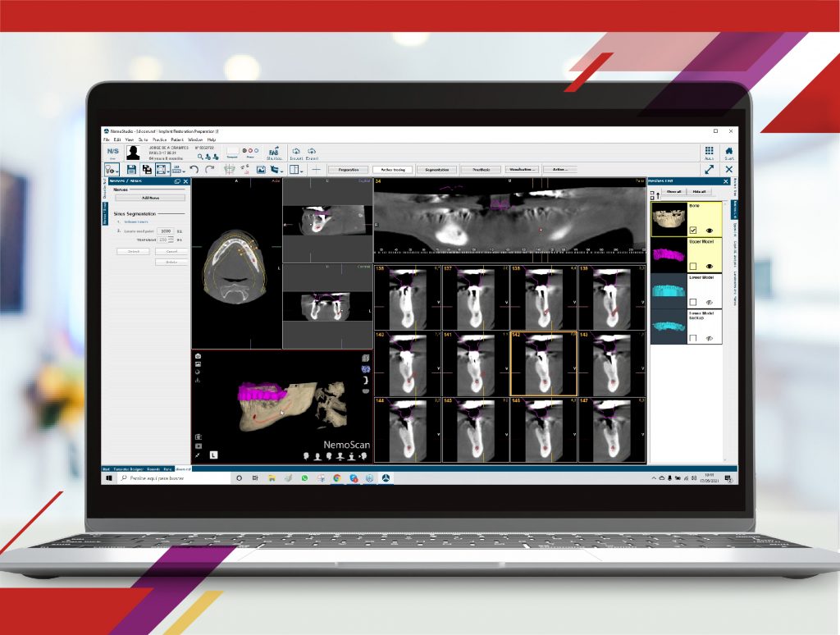The width and height of the screenshot is (840, 635).
Task: Check the Lower Model backup checkbox
Action: tap(693, 337)
